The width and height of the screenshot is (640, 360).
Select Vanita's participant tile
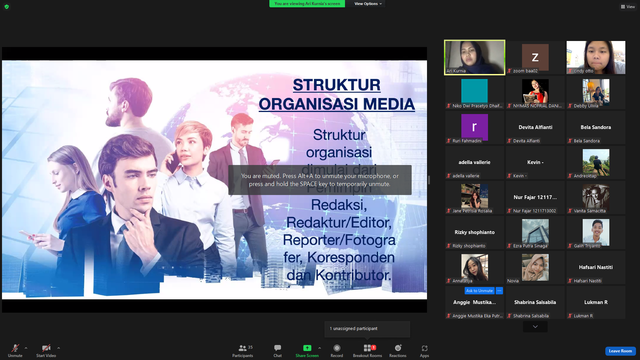pos(596,198)
